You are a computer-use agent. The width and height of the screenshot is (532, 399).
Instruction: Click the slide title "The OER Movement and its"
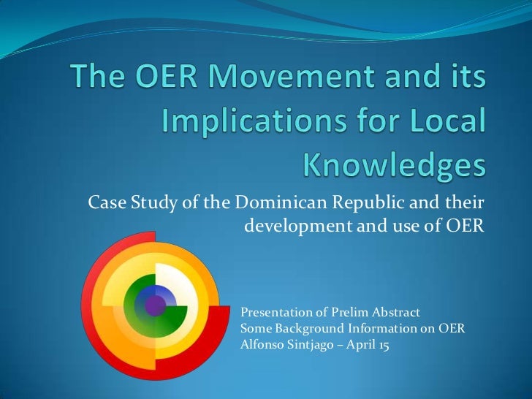coord(278,76)
